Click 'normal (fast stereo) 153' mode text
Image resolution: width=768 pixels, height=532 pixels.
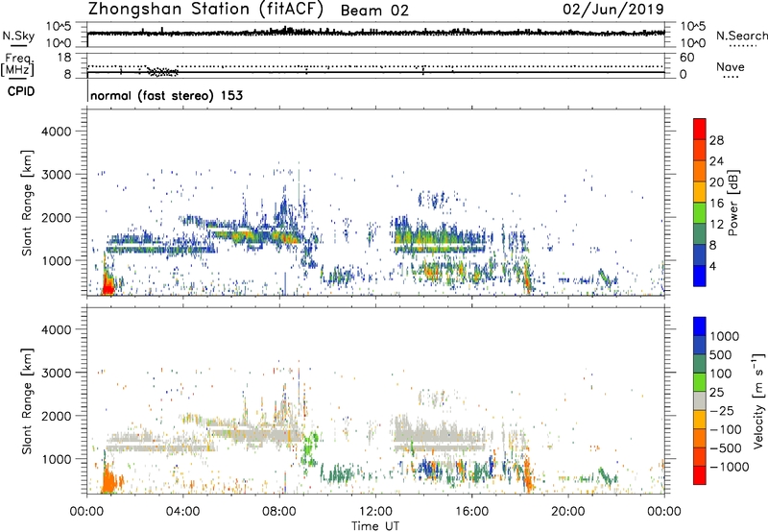coord(166,95)
